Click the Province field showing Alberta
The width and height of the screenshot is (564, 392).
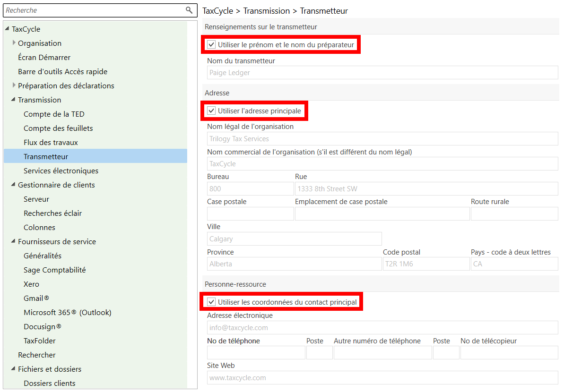coord(294,264)
